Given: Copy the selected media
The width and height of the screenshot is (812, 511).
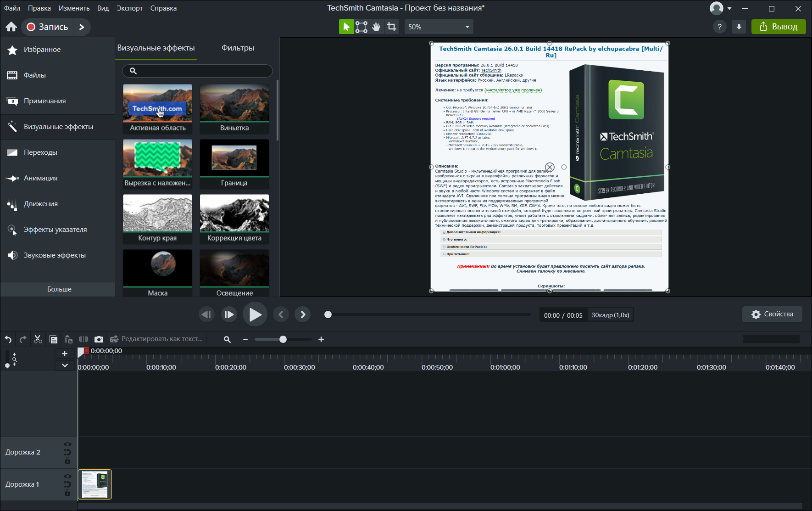Looking at the screenshot, I should click(53, 340).
